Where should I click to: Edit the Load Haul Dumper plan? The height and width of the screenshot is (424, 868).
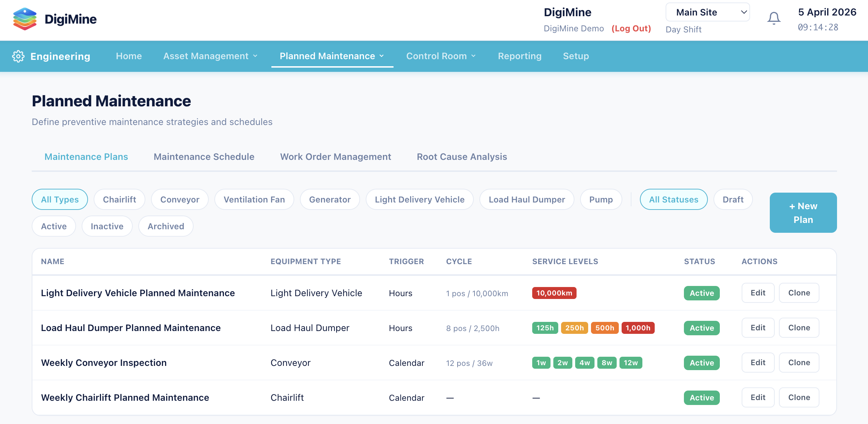(x=758, y=328)
